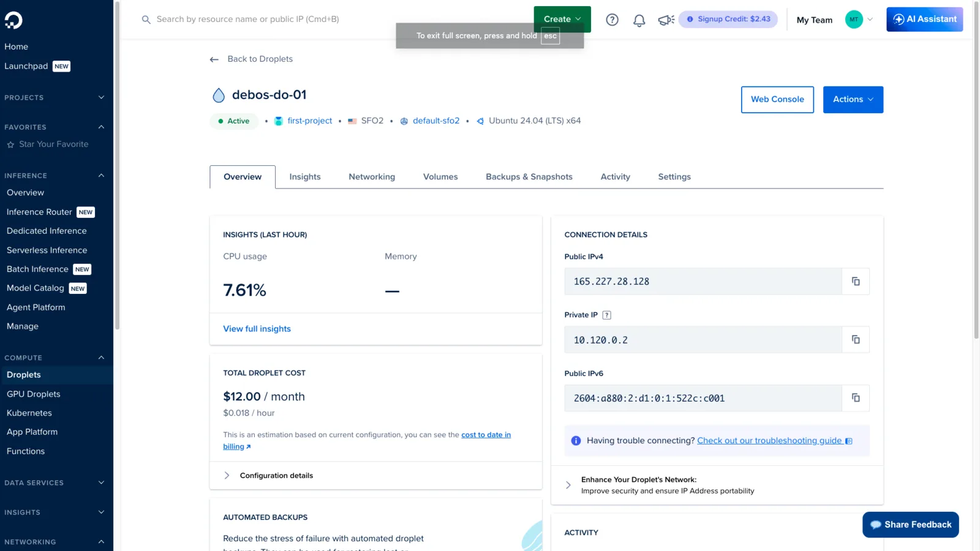Viewport: 980px width, 551px height.
Task: Open the Actions dropdown menu
Action: 853,100
